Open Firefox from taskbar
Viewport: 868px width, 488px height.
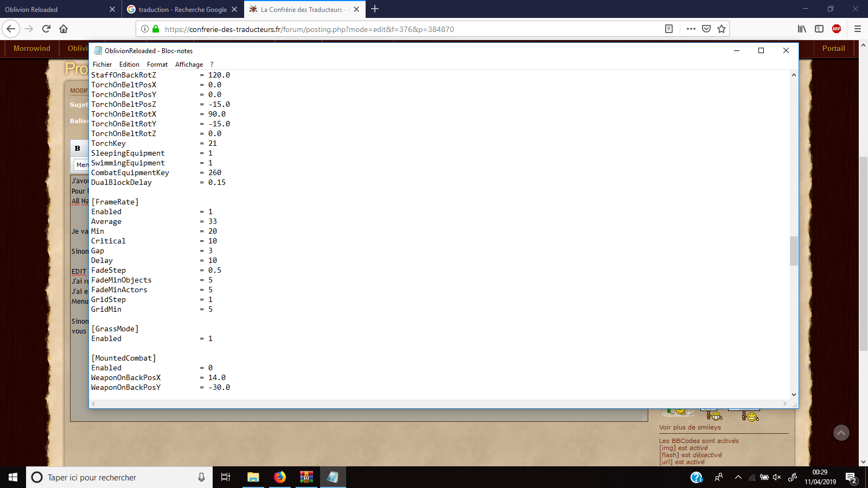point(279,477)
